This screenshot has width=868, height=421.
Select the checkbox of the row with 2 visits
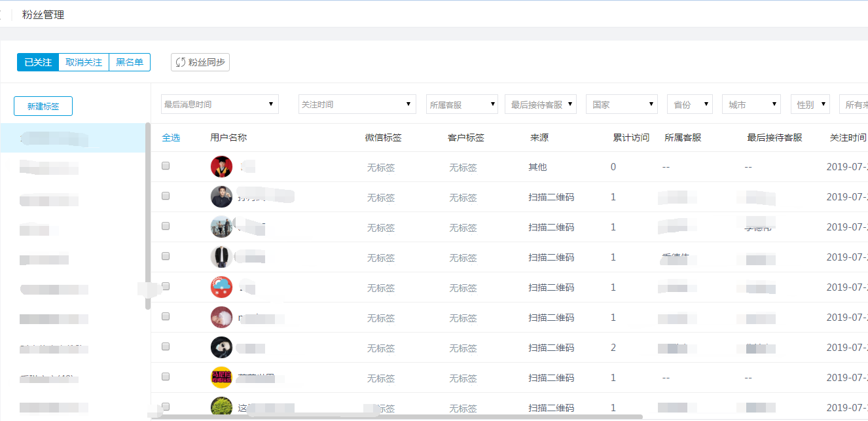[x=166, y=347]
